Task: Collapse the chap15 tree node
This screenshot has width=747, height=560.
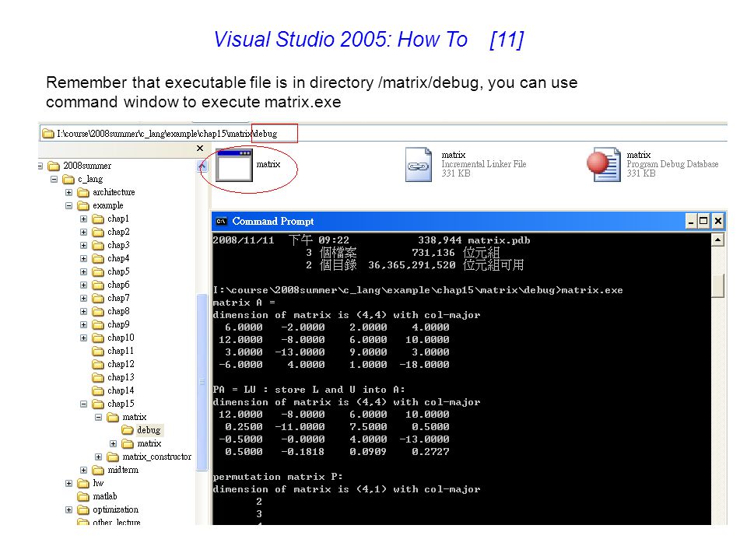Action: (x=84, y=404)
